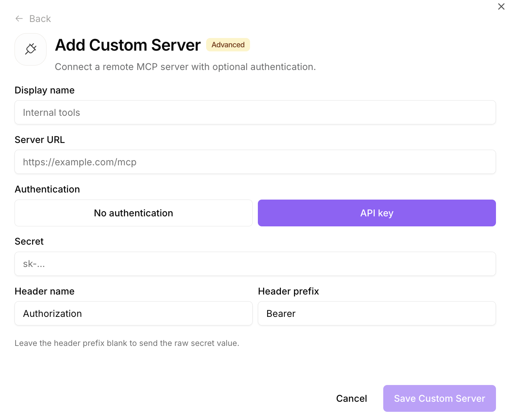Click the Header prefix label
This screenshot has height=420, width=509.
pyautogui.click(x=288, y=292)
